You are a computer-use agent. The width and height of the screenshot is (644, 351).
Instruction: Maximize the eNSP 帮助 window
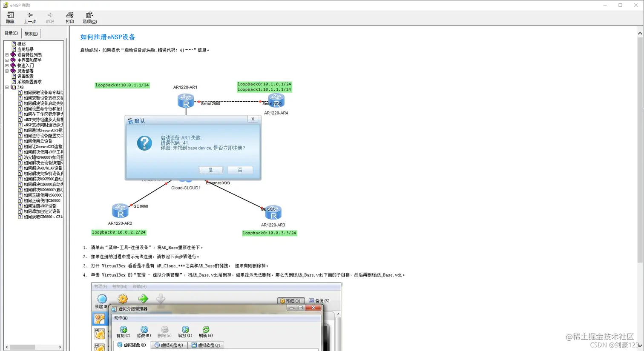[x=620, y=5]
